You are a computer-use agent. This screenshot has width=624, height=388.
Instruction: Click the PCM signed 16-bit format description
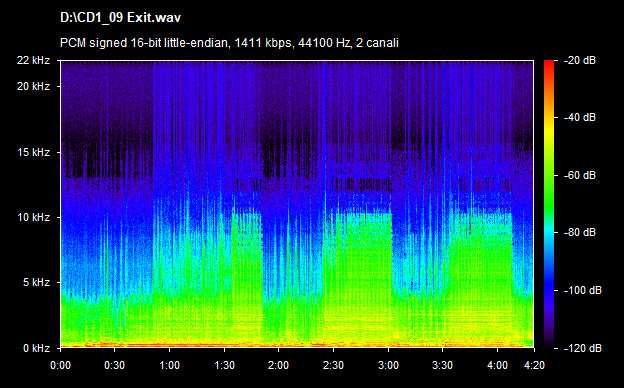229,43
